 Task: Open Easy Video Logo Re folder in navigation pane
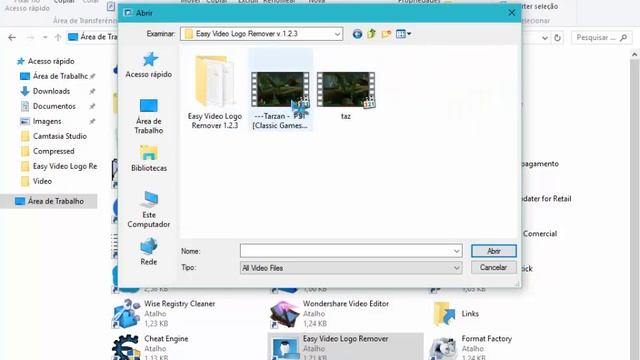pyautogui.click(x=65, y=167)
